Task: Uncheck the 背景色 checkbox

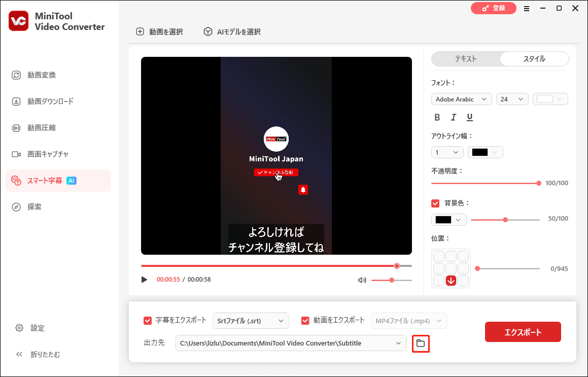Action: [x=435, y=203]
